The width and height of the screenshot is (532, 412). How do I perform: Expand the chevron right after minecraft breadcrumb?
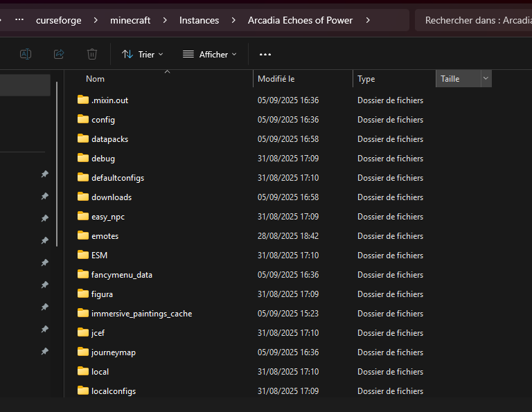pyautogui.click(x=165, y=20)
